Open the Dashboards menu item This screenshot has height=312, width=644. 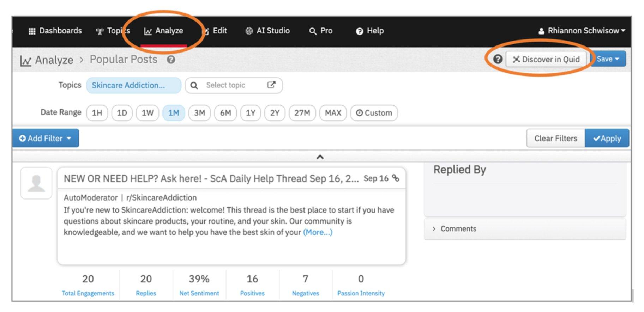tap(55, 31)
